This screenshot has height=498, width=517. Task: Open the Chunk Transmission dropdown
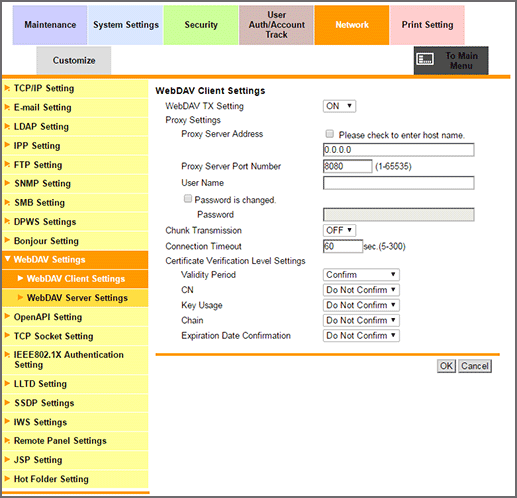tap(339, 230)
